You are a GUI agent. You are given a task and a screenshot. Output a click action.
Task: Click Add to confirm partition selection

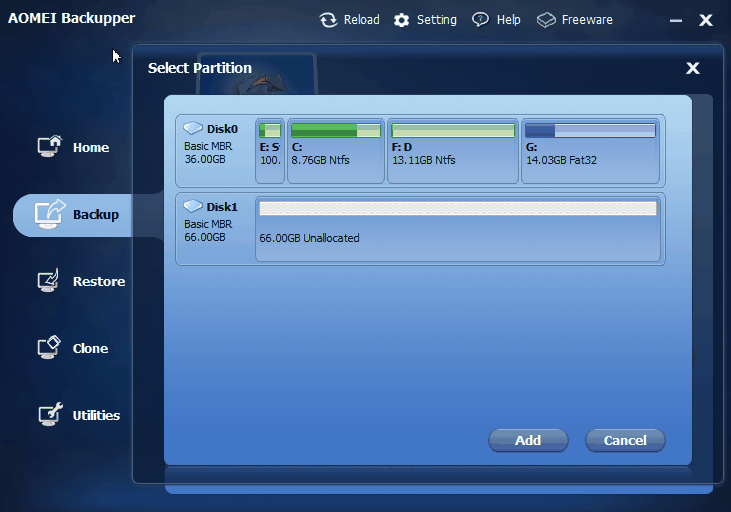[528, 440]
